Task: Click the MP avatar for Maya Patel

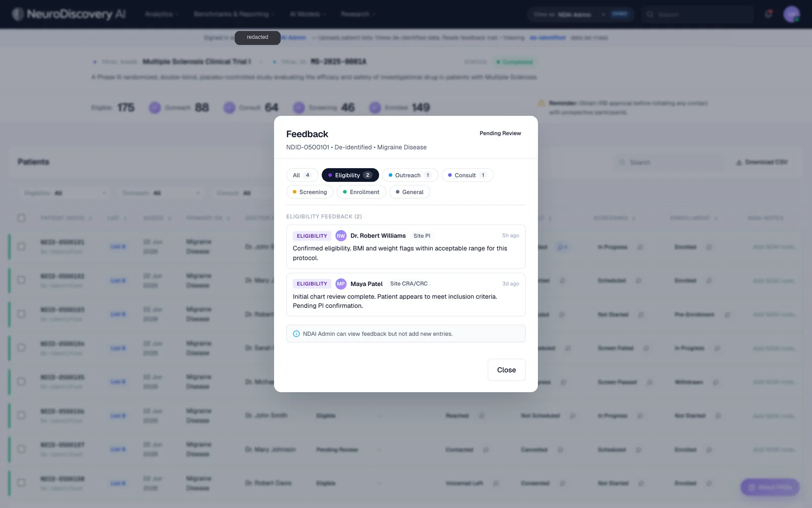Action: pyautogui.click(x=341, y=284)
